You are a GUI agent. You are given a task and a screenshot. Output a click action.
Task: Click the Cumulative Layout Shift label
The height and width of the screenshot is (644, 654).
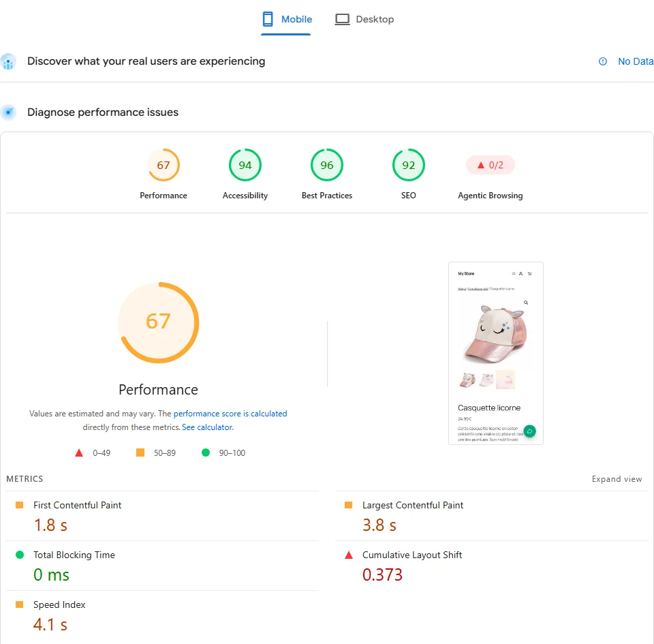tap(412, 555)
